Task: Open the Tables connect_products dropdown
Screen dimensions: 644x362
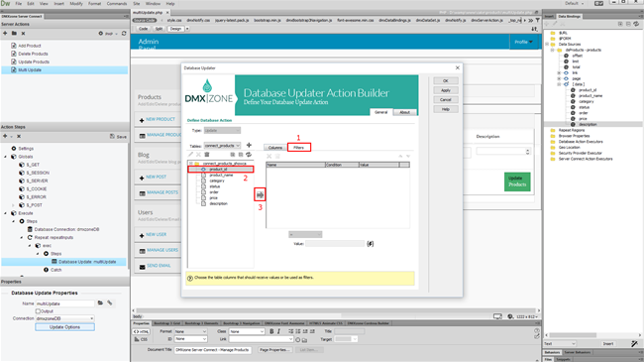Action: [x=222, y=146]
